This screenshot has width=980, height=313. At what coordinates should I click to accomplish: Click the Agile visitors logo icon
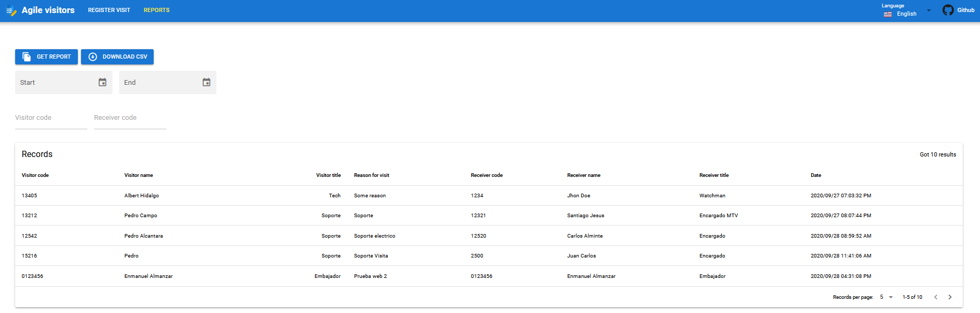[x=11, y=10]
